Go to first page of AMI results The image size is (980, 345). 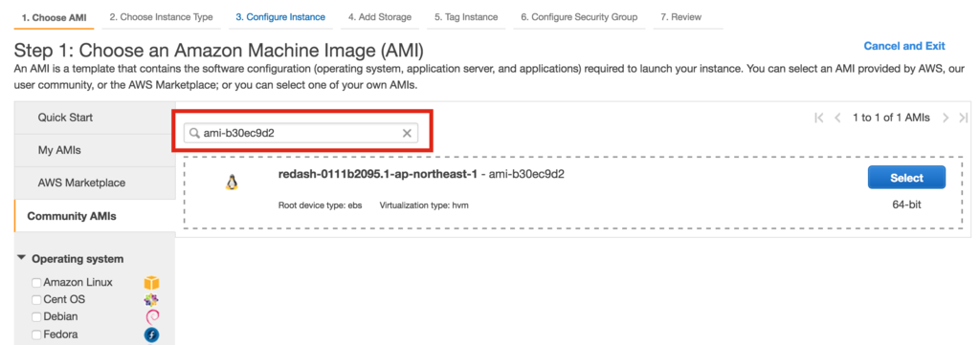(x=819, y=118)
